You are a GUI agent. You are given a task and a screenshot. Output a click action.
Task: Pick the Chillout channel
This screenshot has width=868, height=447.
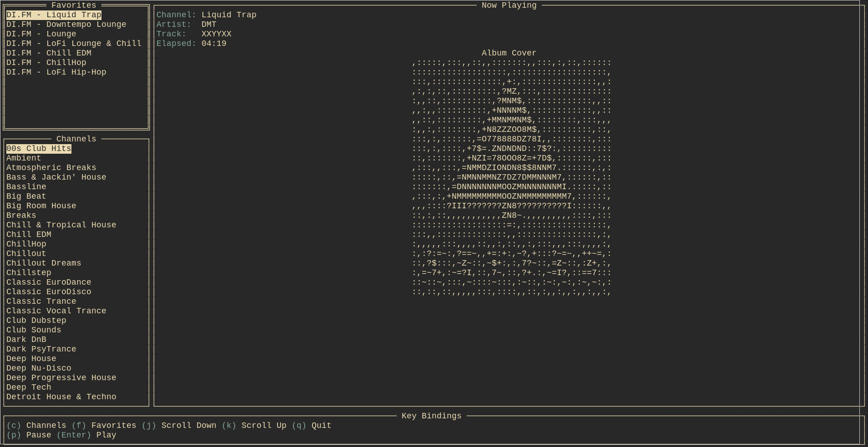tap(26, 253)
